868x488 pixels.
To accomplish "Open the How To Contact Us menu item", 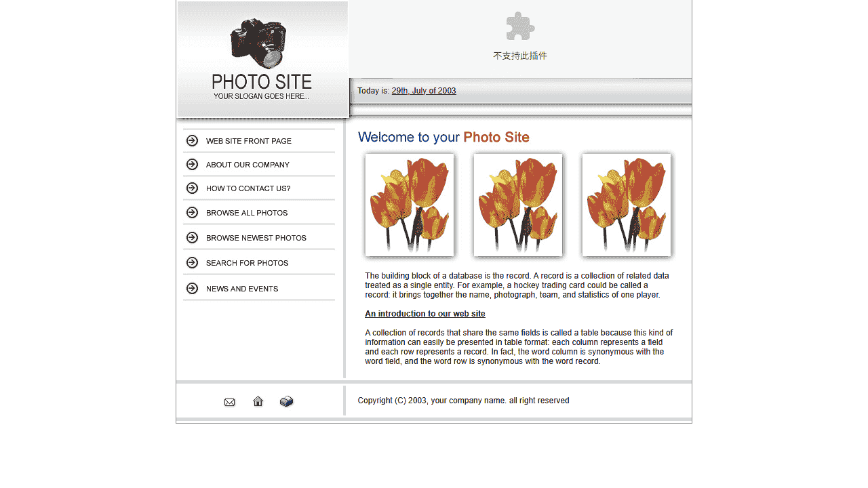I will tap(248, 188).
